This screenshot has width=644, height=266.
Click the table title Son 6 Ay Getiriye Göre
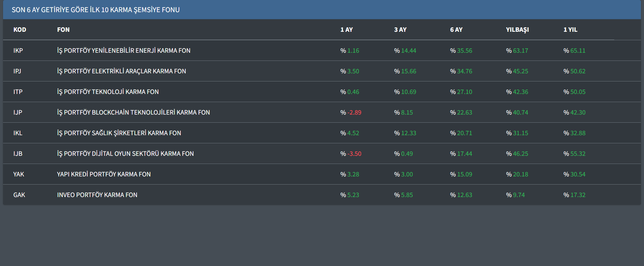[95, 10]
